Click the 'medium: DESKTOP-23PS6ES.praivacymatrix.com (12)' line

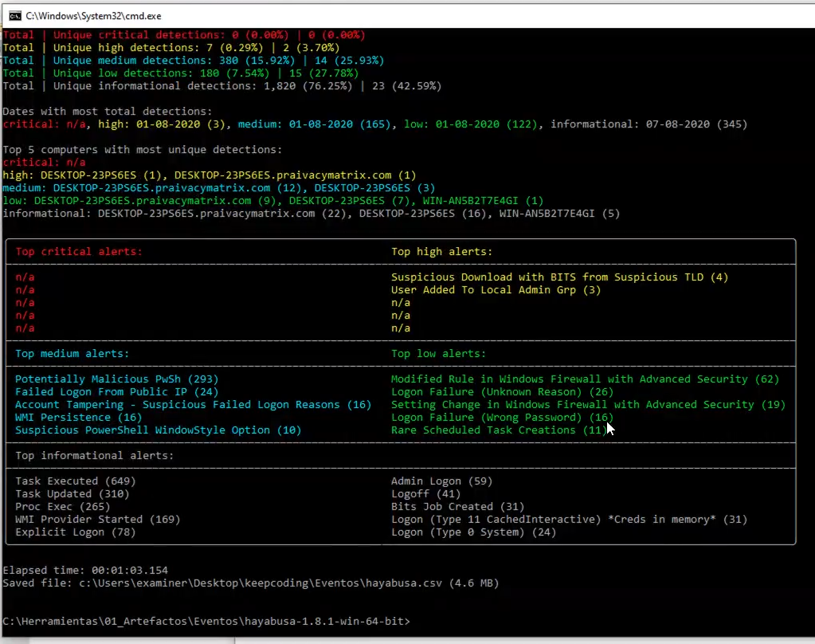click(219, 188)
